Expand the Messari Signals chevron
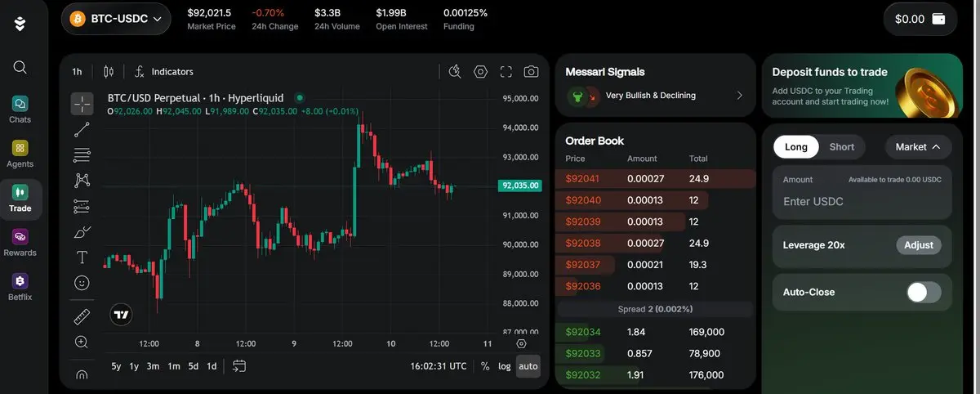 pyautogui.click(x=740, y=96)
